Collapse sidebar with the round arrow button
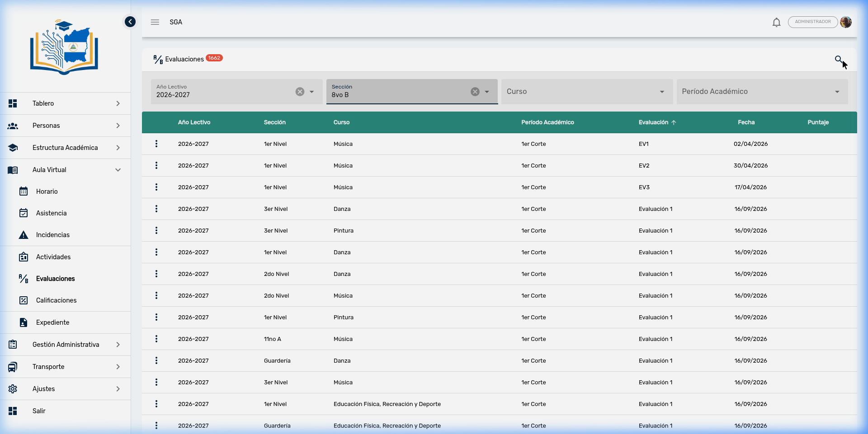868x434 pixels. [x=130, y=22]
